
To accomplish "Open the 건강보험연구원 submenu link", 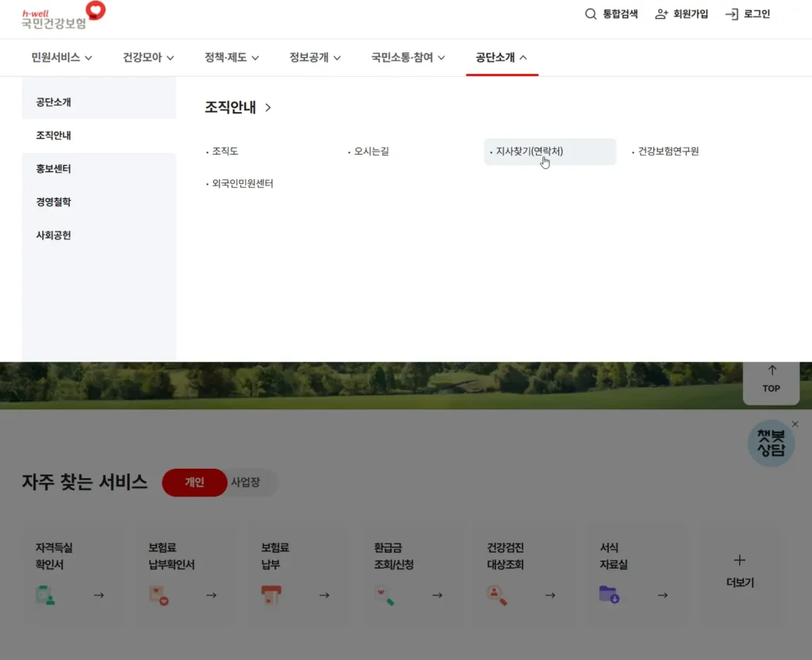I will coord(668,152).
